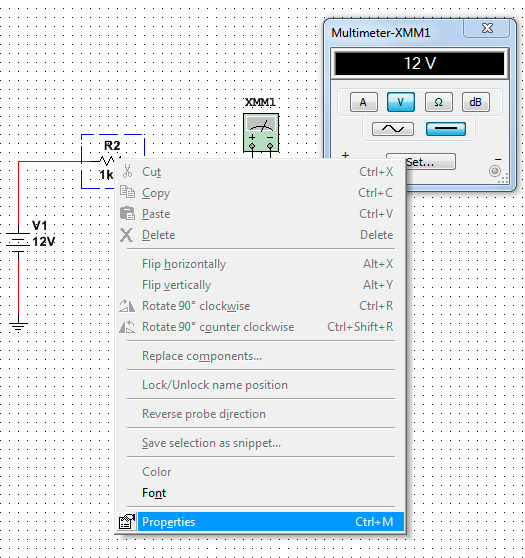Select AC sine wave signal mode
The image size is (525, 558).
tap(393, 129)
